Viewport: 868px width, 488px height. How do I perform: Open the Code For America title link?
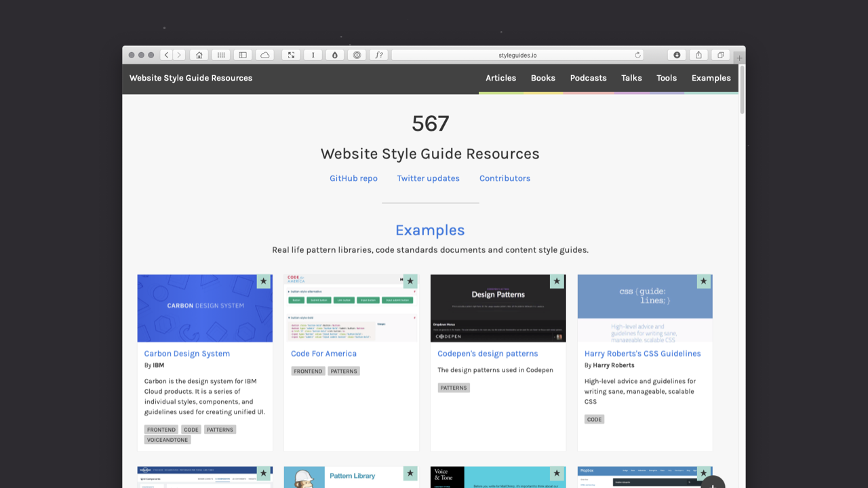click(x=323, y=353)
